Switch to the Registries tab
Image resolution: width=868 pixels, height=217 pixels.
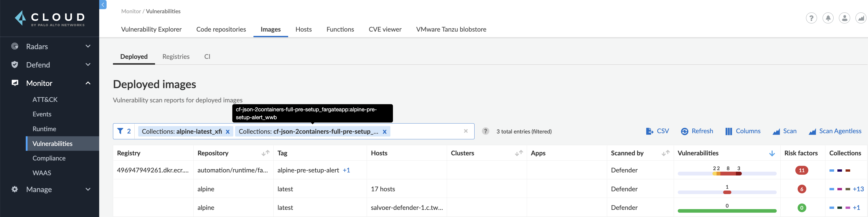pyautogui.click(x=176, y=57)
